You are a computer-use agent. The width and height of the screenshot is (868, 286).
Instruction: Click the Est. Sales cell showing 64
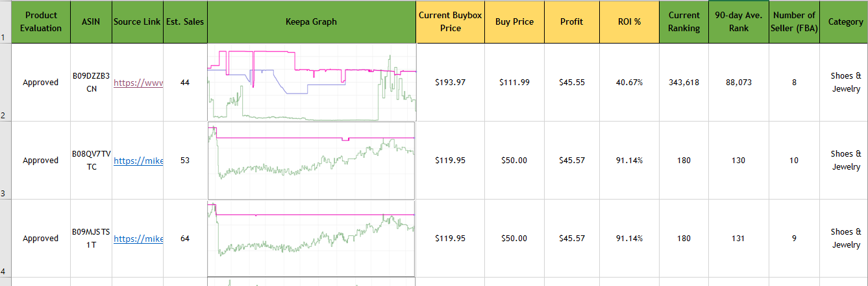(185, 239)
